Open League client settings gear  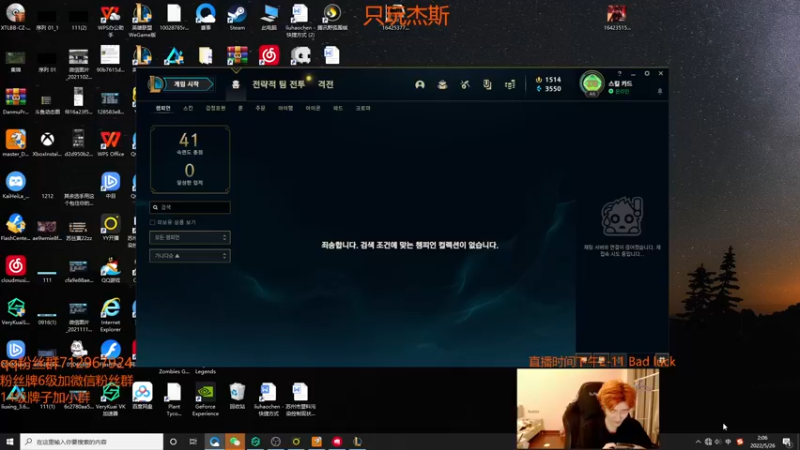tap(647, 73)
